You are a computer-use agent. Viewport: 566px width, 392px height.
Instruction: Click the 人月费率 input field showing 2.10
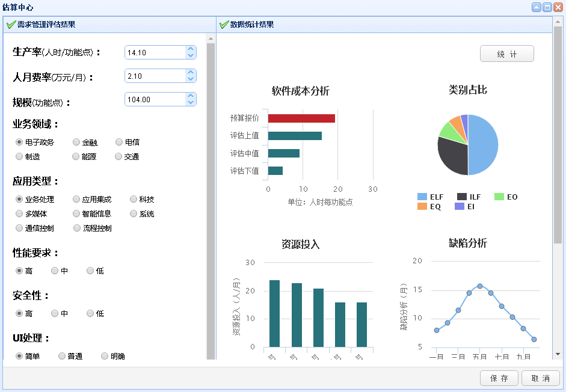[x=155, y=76]
